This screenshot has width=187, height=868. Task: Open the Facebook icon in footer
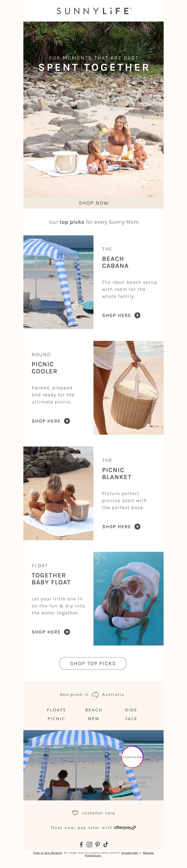tap(81, 844)
